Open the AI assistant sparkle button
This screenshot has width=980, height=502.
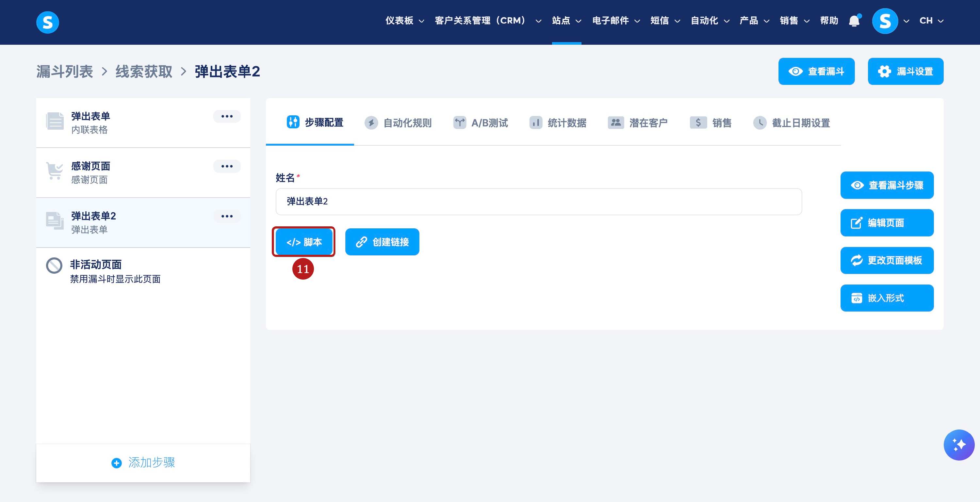tap(958, 445)
